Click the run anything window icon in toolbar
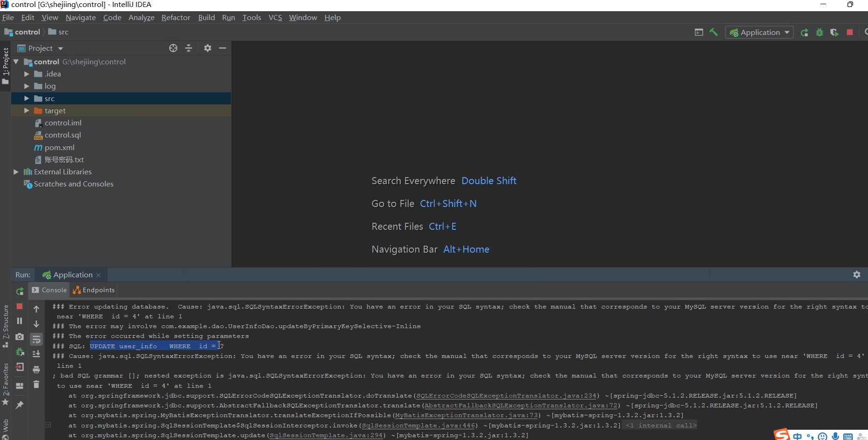The image size is (868, 440). 699,32
